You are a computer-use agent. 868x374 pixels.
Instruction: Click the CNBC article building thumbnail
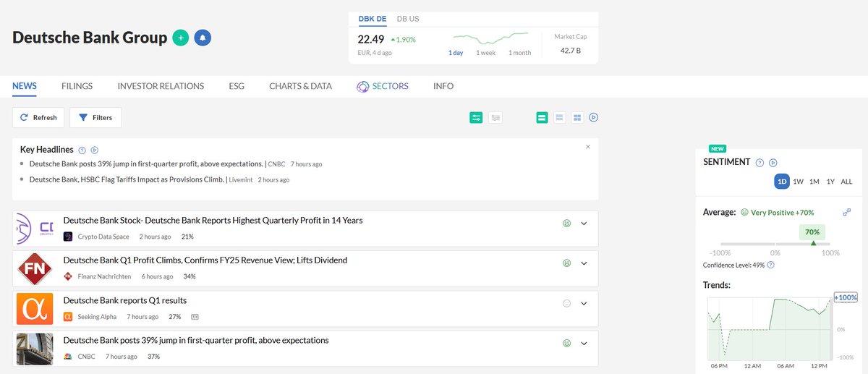coord(35,349)
